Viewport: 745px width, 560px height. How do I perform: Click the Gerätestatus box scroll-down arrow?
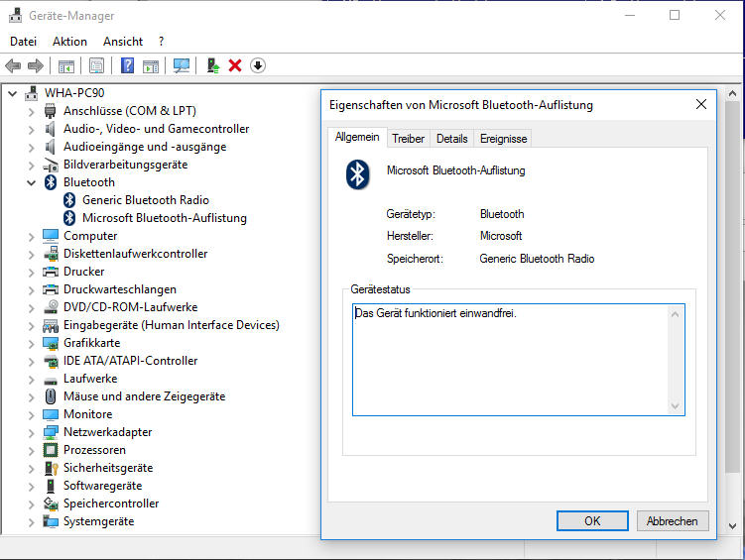676,406
